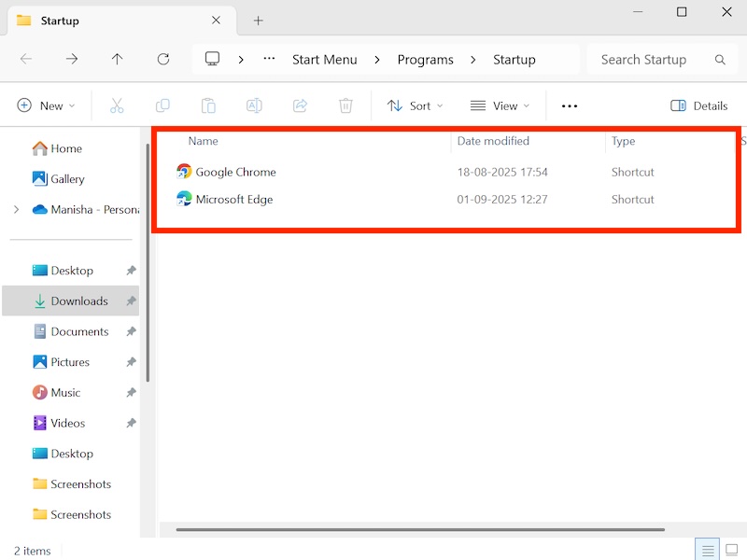
Task: Navigate to Programs in the breadcrumb
Action: click(425, 60)
